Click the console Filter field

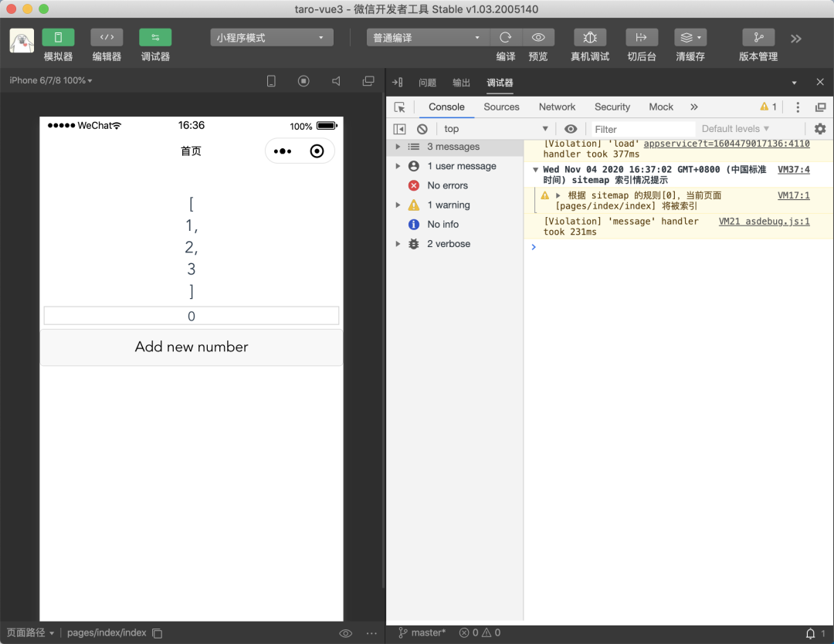point(642,129)
